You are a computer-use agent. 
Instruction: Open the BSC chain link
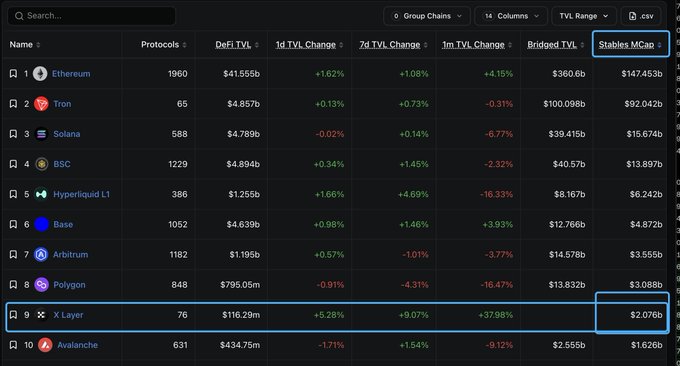point(62,164)
